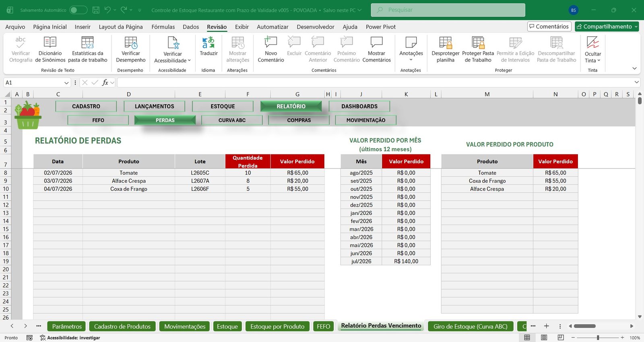Switch to Normal view in status bar
Screen dimensions: 644x342
point(527,338)
